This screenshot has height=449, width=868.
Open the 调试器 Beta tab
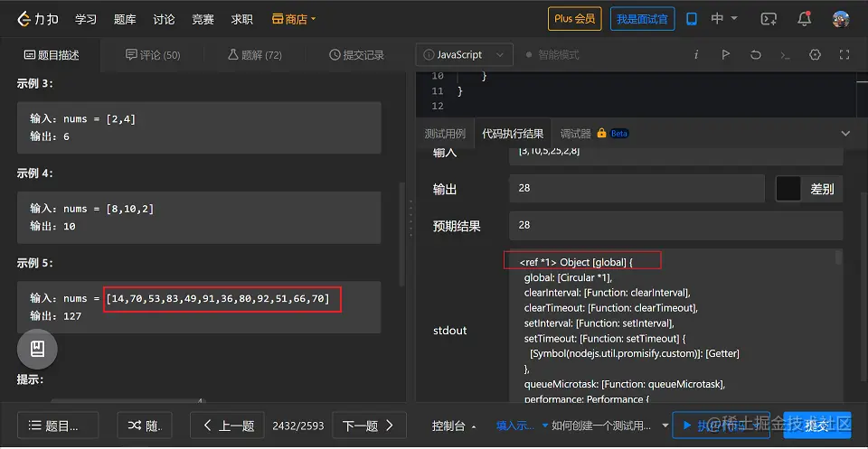coord(594,134)
